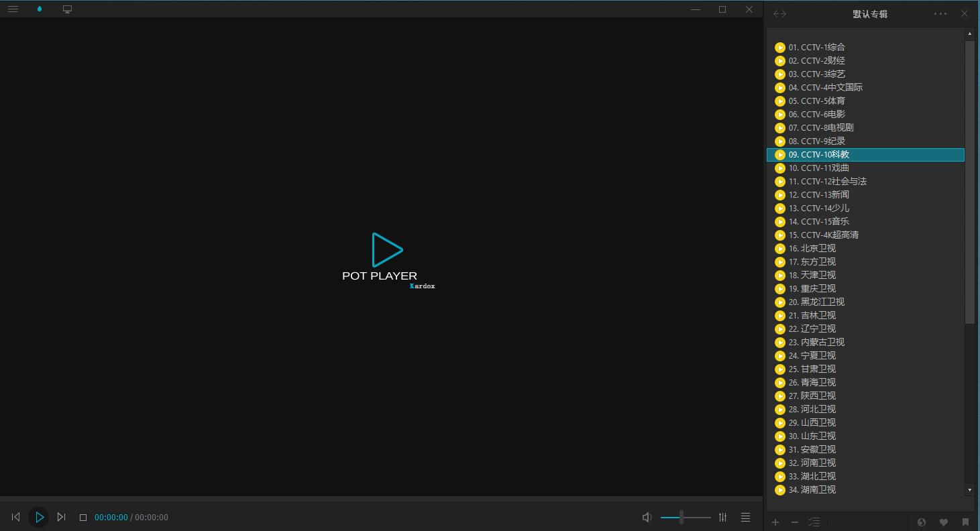Select channel 23. 内蒙古卫视

point(865,342)
